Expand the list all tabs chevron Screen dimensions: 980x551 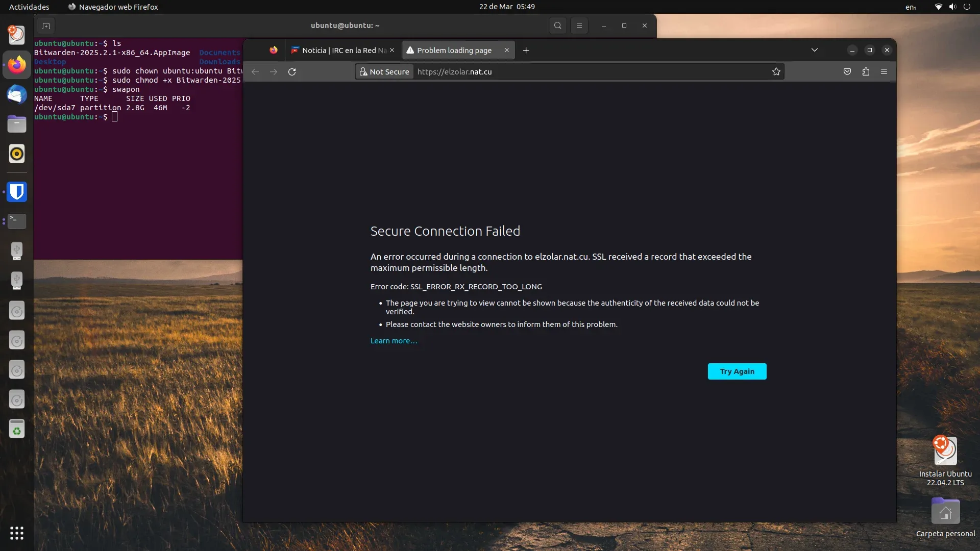[815, 50]
